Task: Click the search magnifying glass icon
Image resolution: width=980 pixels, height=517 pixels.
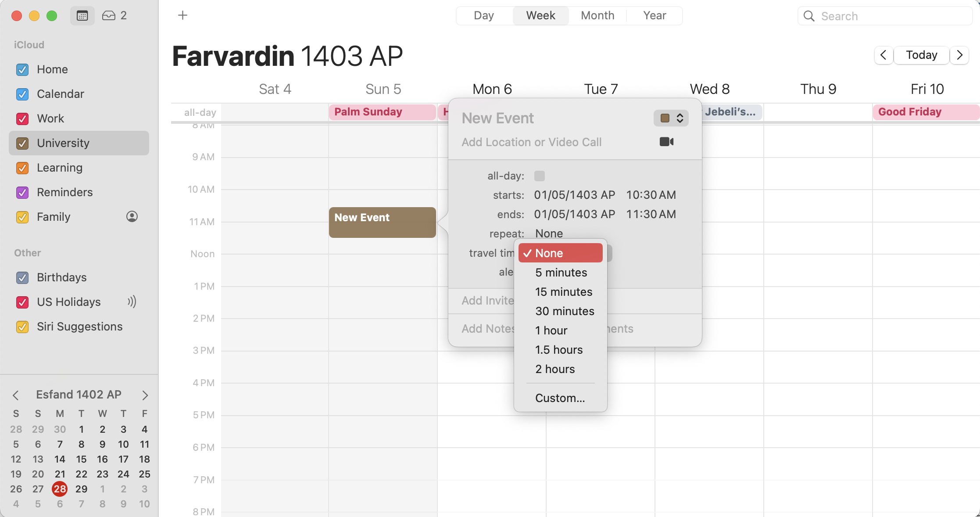Action: click(809, 16)
